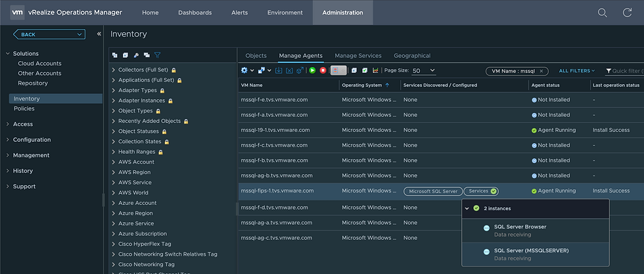The height and width of the screenshot is (274, 644).
Task: Open the Dashboards menu
Action: [195, 12]
